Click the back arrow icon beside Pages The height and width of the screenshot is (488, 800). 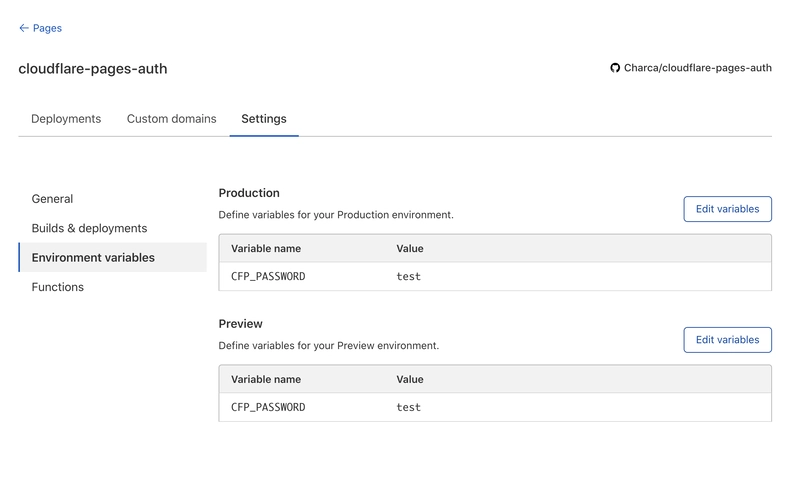[23, 28]
